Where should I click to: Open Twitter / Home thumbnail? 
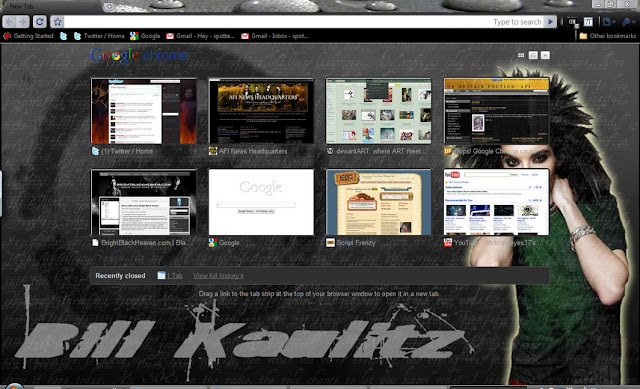144,111
